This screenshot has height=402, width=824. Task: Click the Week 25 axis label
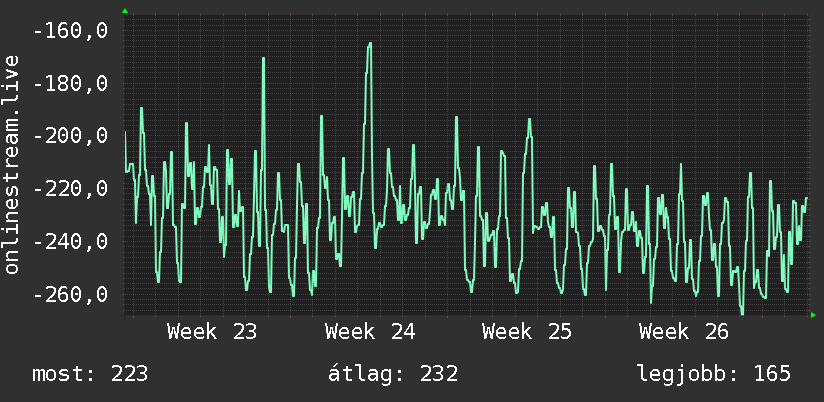point(527,332)
